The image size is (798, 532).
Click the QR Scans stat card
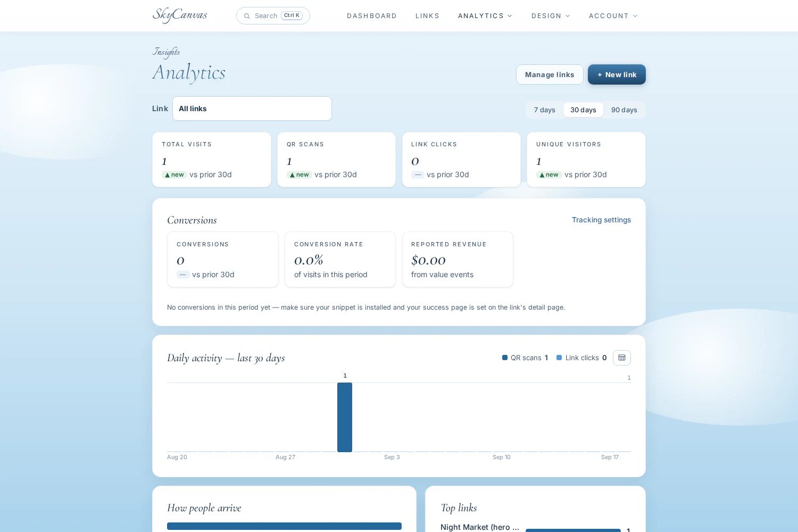coord(336,160)
